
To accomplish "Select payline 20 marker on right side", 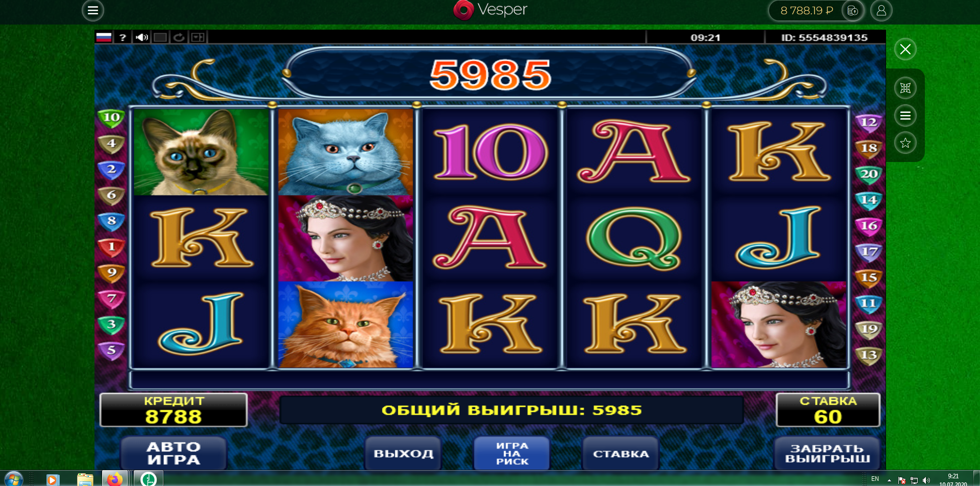I will (x=869, y=174).
